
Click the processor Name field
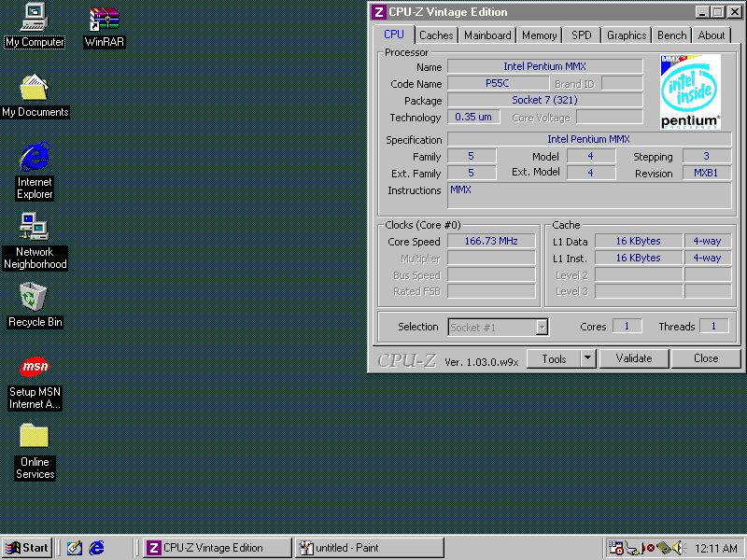[545, 66]
